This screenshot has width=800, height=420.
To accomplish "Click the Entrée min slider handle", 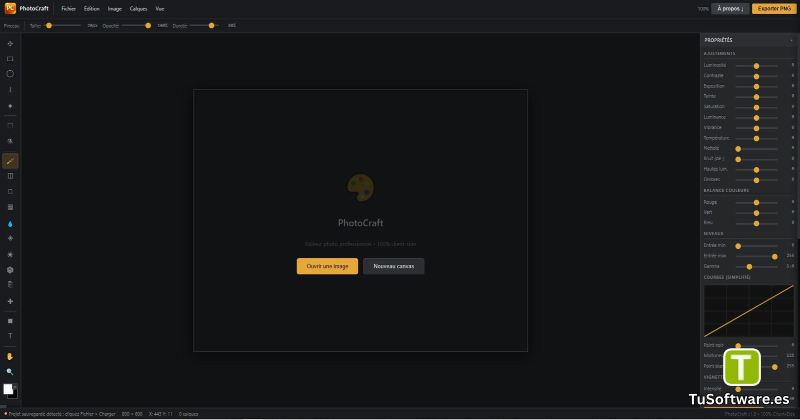I will point(738,246).
